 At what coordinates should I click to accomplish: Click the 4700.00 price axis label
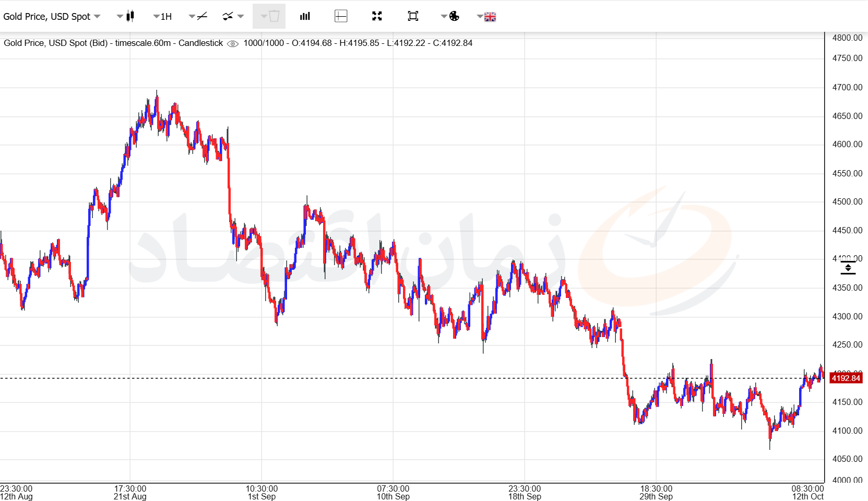tap(847, 87)
